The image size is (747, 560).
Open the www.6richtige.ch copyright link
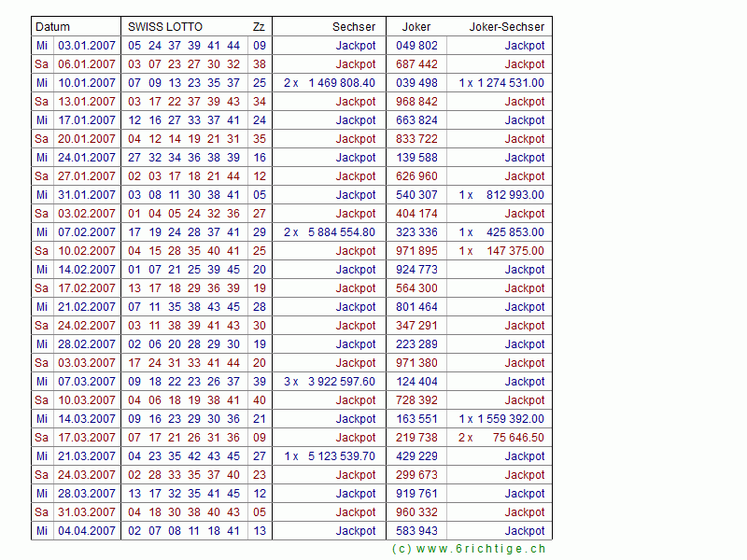pos(469,549)
